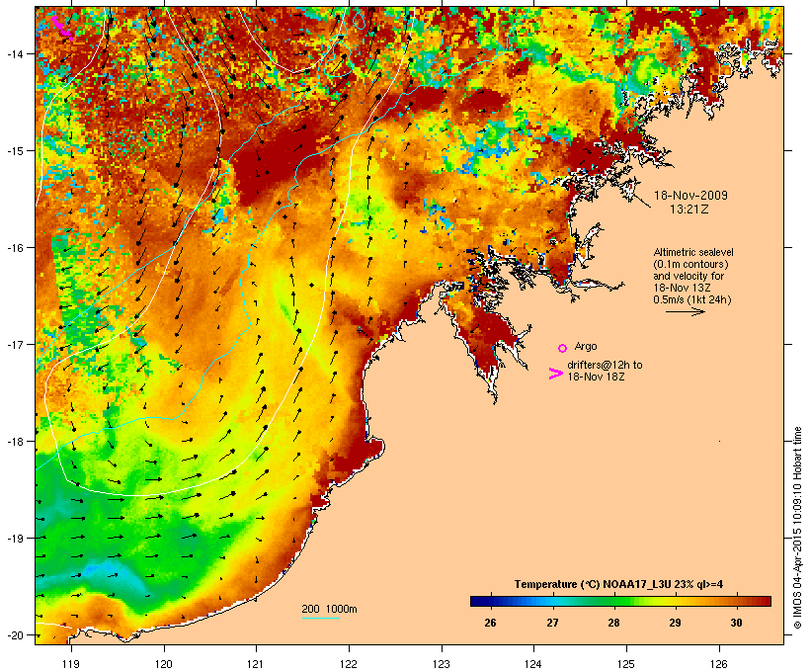Image resolution: width=810 pixels, height=672 pixels.
Task: Click color bar tick label 30
Action: 736,623
